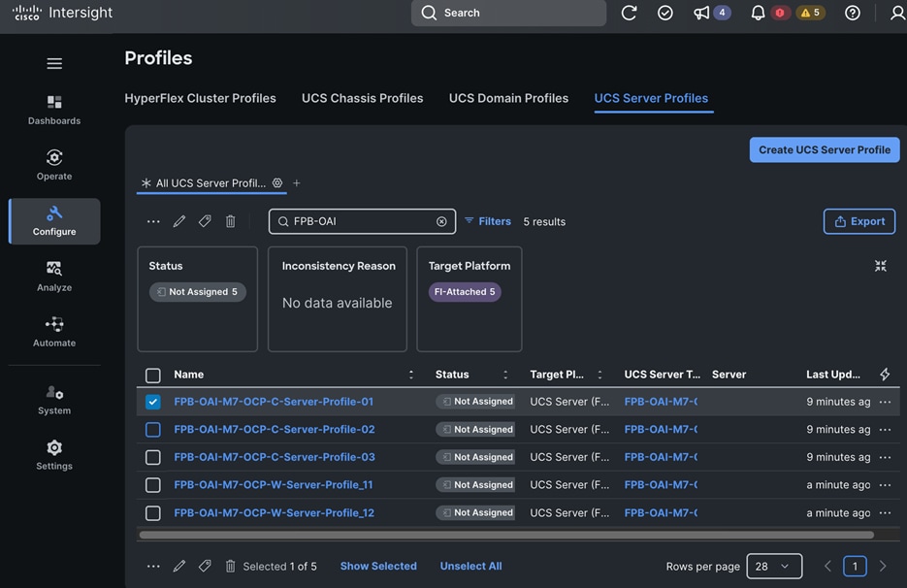Open the hamburger navigation menu

pos(54,64)
